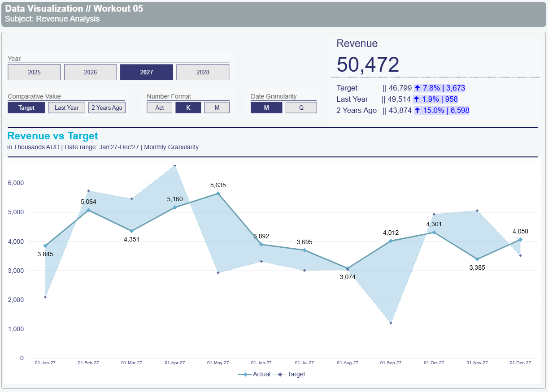Switch date granularity to quarterly Q
The image size is (548, 392).
pos(301,108)
